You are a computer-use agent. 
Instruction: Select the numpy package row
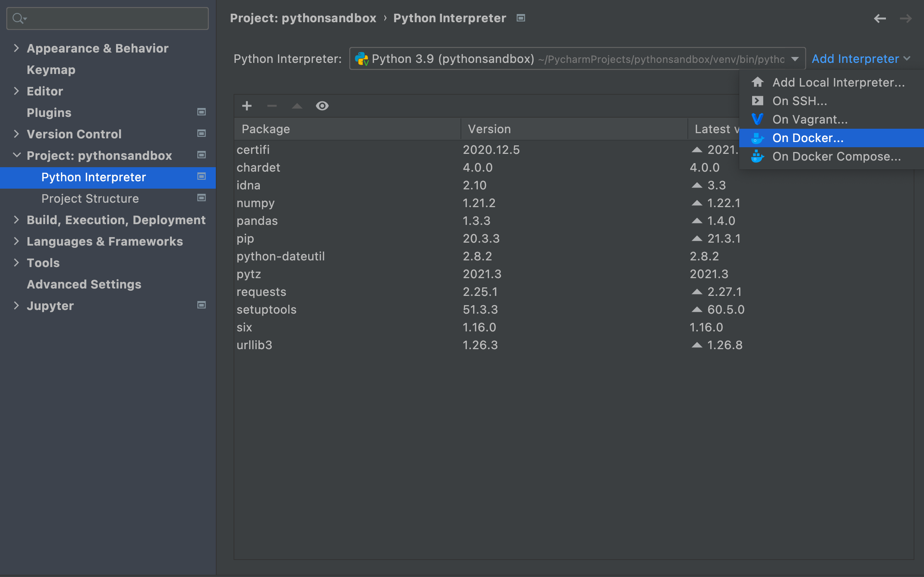(574, 203)
